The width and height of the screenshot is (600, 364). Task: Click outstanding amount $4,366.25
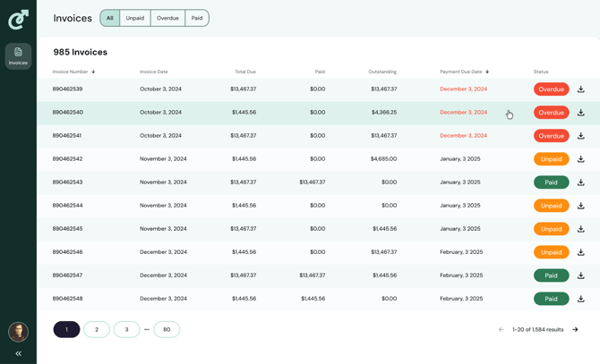tap(384, 113)
